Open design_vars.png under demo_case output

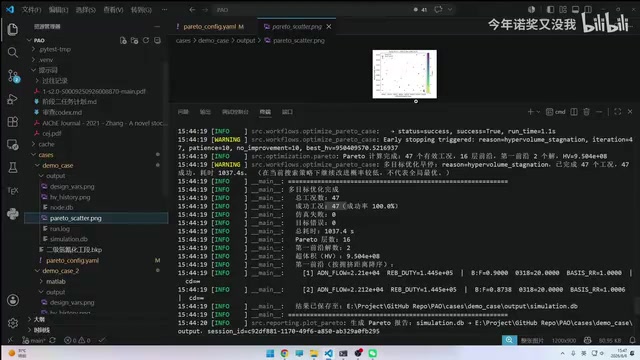pos(72,187)
